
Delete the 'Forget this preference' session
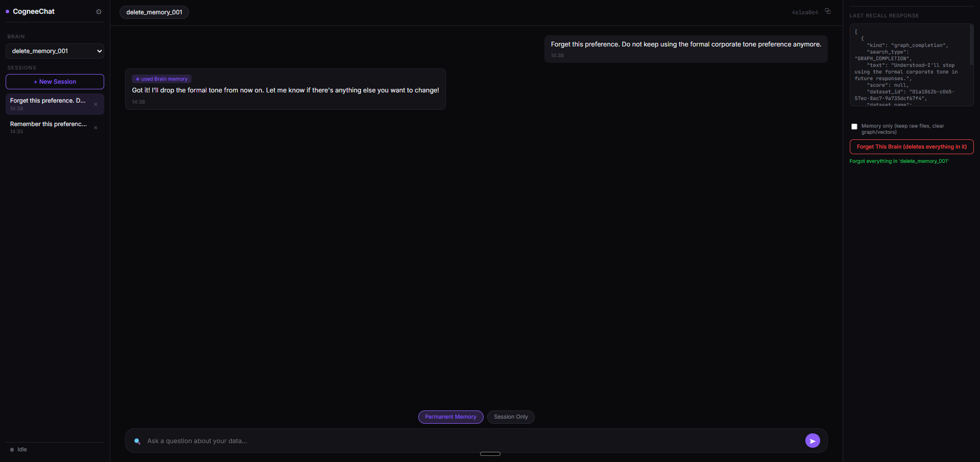click(x=95, y=104)
